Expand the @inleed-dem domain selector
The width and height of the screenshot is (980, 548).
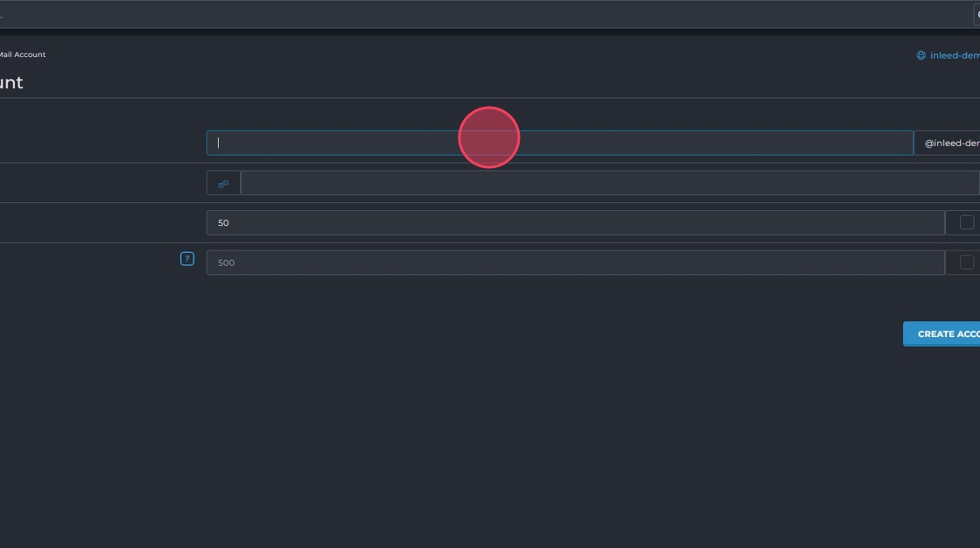949,143
